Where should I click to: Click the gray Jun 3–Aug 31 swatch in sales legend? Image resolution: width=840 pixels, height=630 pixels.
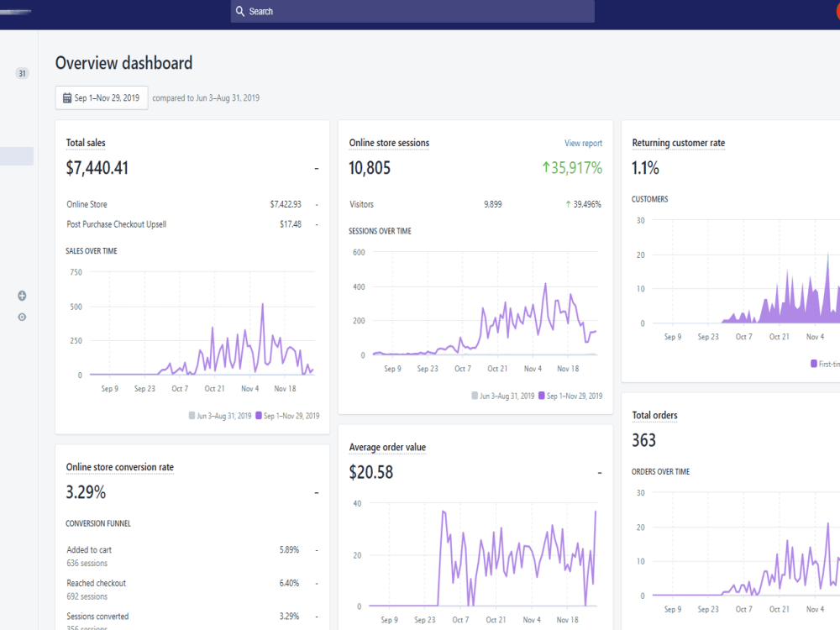pos(192,415)
